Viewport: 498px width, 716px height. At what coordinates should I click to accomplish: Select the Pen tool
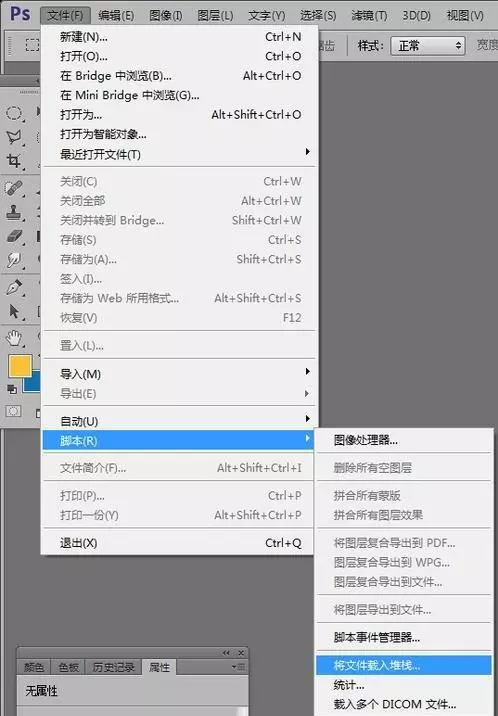click(x=14, y=287)
